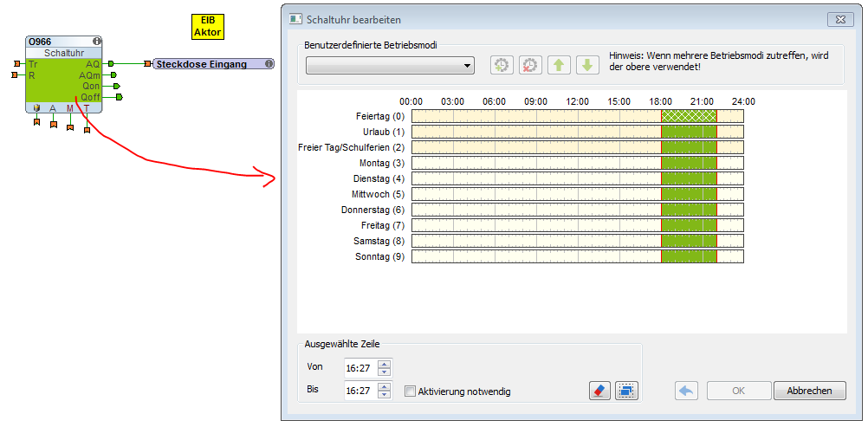The image size is (868, 427).
Task: Select the yellow EIB Aktor label
Action: click(x=208, y=26)
